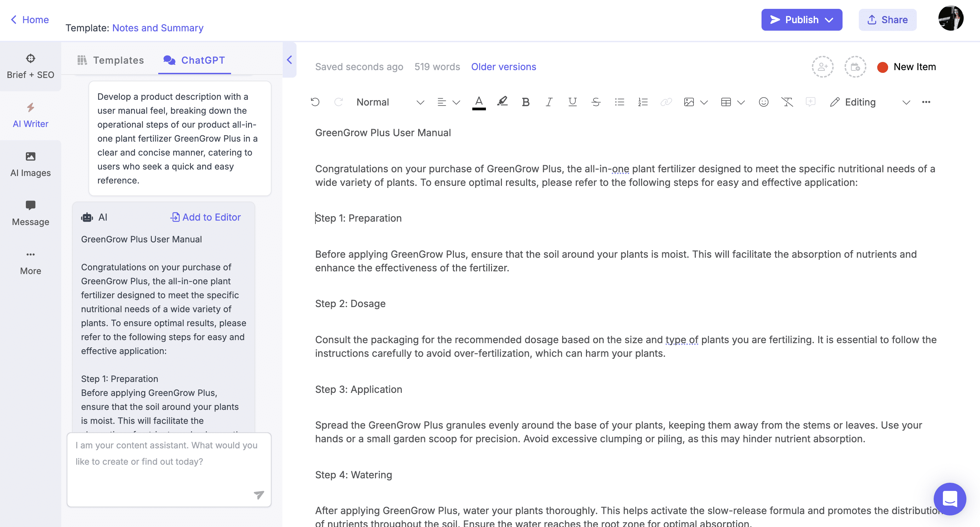Open the Notes and Summary template link
980x527 pixels.
click(x=158, y=28)
